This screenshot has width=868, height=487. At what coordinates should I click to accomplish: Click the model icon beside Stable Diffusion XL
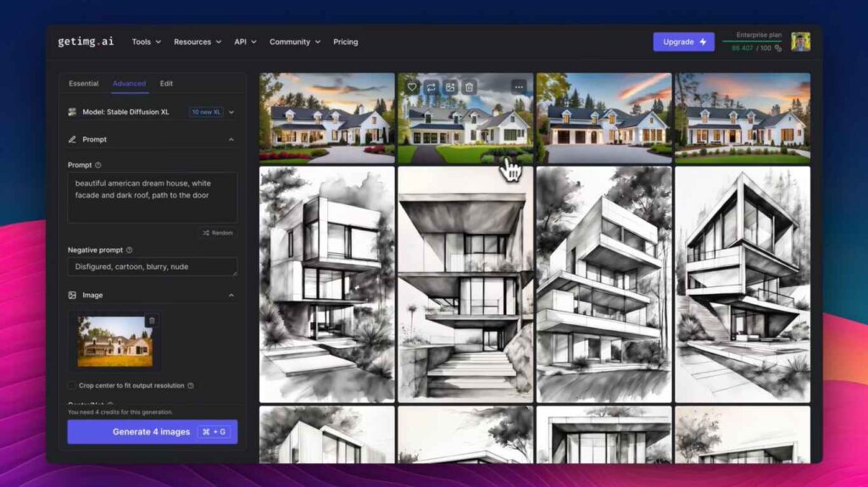tap(72, 112)
